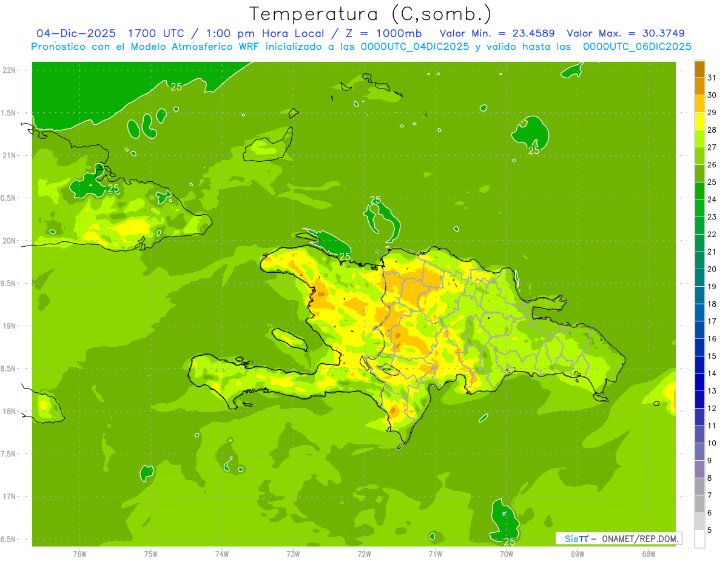Viewport: 728px width, 562px height.
Task: Click the '68W' longitude axis label
Action: tap(649, 554)
